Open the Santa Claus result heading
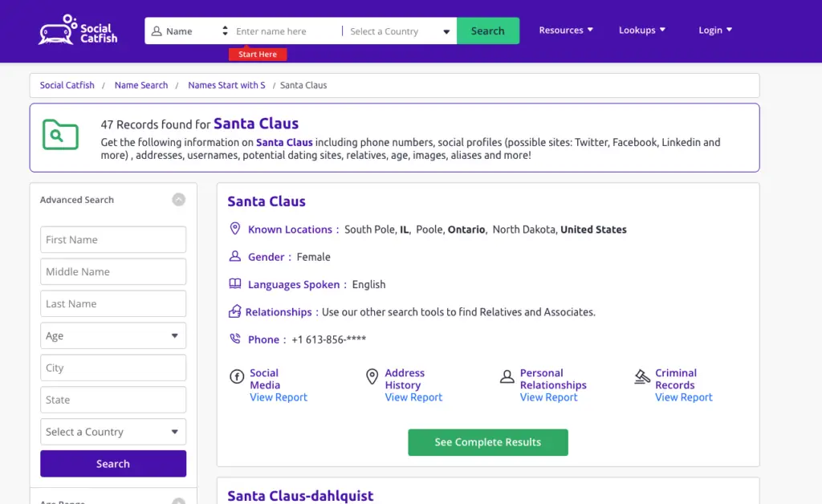The height and width of the screenshot is (504, 822). click(x=267, y=201)
